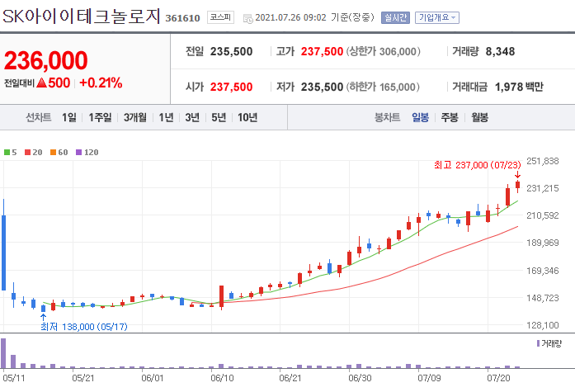
Task: Click the 전일 value 235,500
Action: pos(231,51)
